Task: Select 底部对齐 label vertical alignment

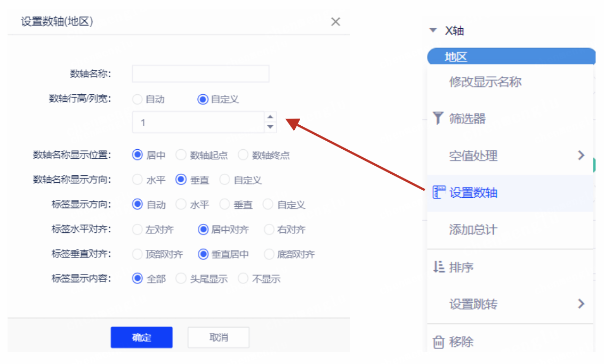Action: pos(269,254)
